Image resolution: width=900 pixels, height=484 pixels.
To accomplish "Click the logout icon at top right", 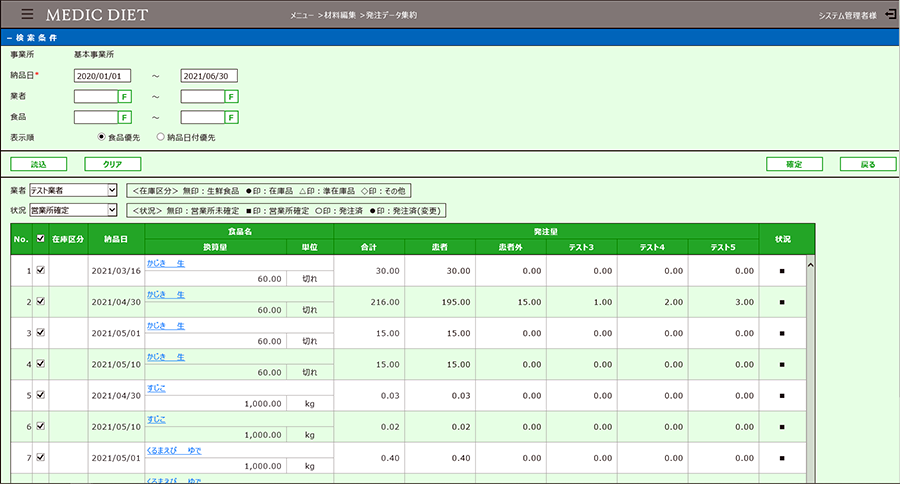I will [890, 15].
